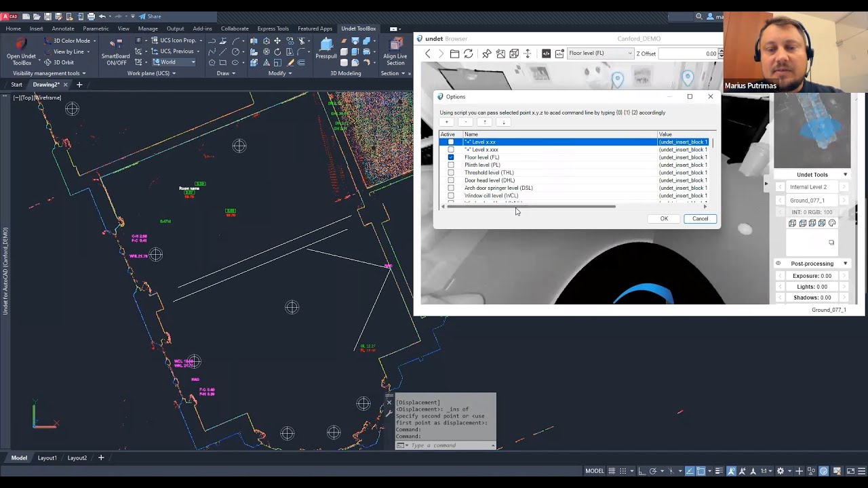Enable the Window cill level (WCL) checkbox

click(x=451, y=196)
